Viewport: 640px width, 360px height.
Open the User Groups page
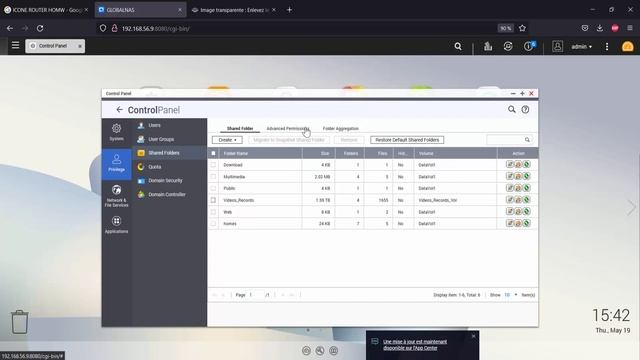tap(161, 139)
